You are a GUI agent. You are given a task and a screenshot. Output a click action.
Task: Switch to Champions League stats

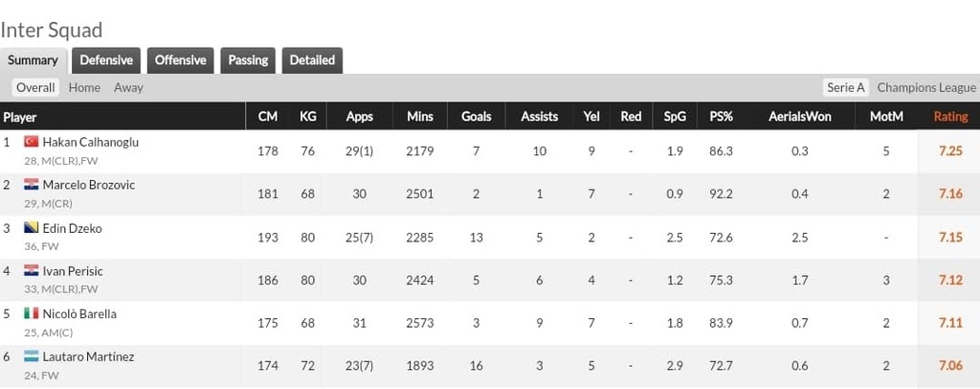926,87
